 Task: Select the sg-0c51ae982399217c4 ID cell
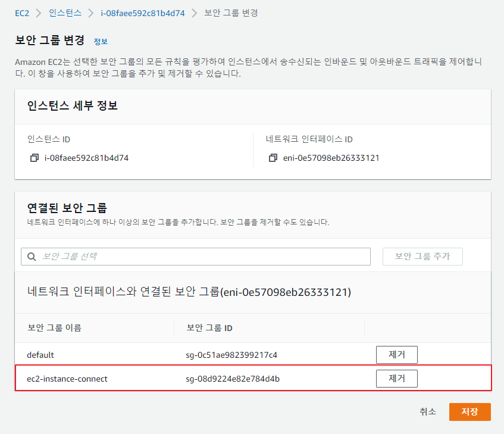[x=231, y=355]
